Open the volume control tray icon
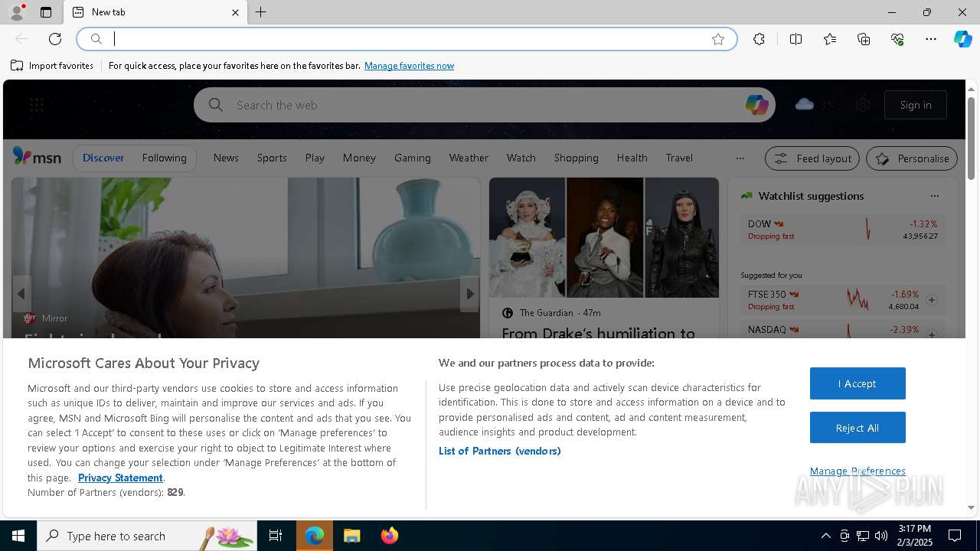The height and width of the screenshot is (551, 980). [881, 536]
